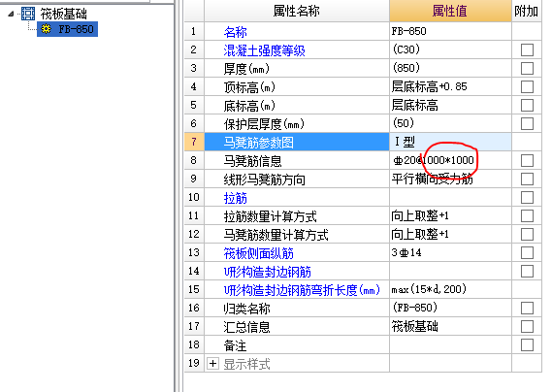This screenshot has height=392, width=552.
Task: Open 马凳筋数量计算方式 value 向上取整+1
Action: 450,234
